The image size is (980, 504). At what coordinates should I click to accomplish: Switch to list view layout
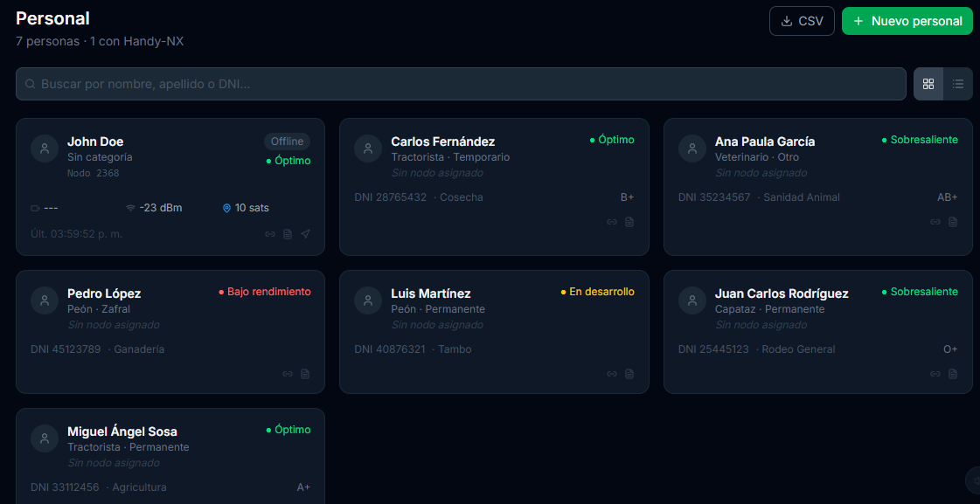(957, 84)
